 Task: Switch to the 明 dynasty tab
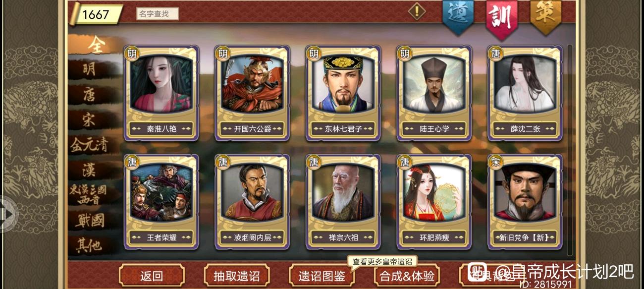90,70
